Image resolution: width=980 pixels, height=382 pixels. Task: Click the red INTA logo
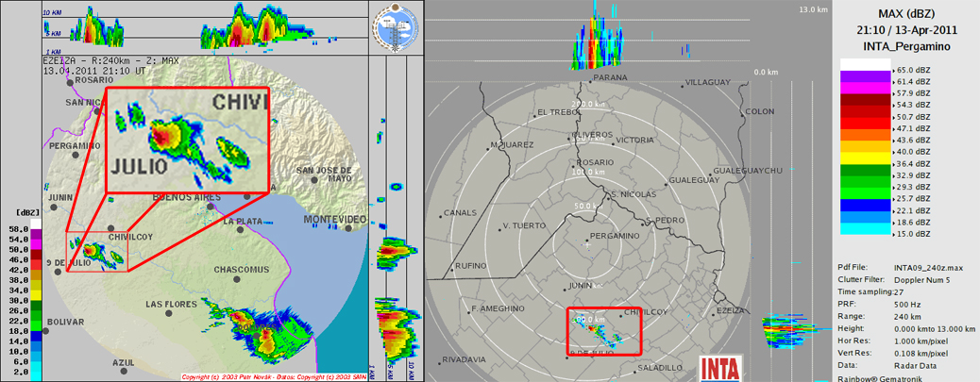coord(718,369)
